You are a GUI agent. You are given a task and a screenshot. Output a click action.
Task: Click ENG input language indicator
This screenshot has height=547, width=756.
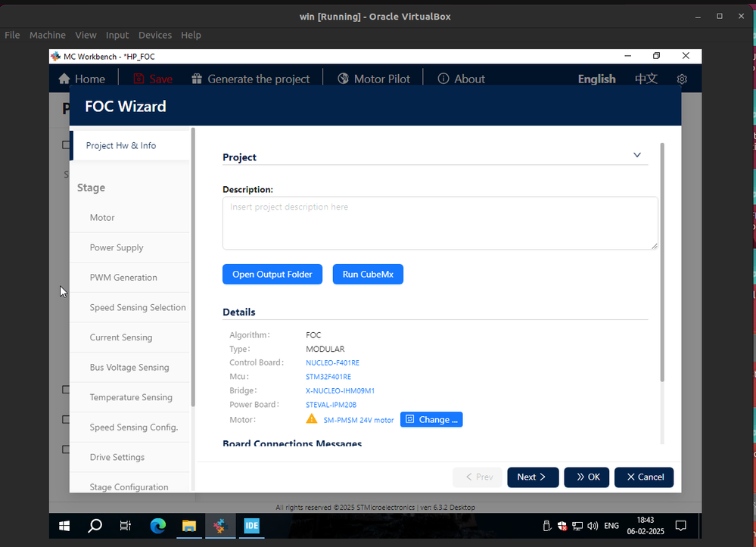pyautogui.click(x=611, y=526)
